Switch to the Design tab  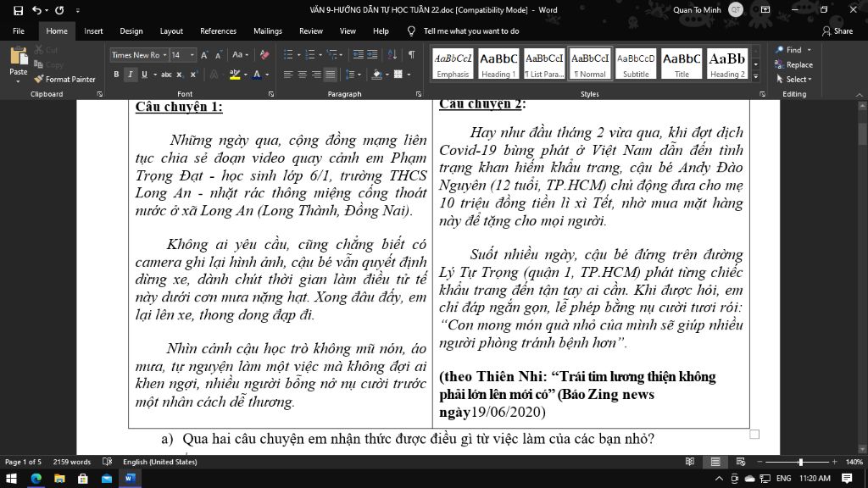point(131,31)
